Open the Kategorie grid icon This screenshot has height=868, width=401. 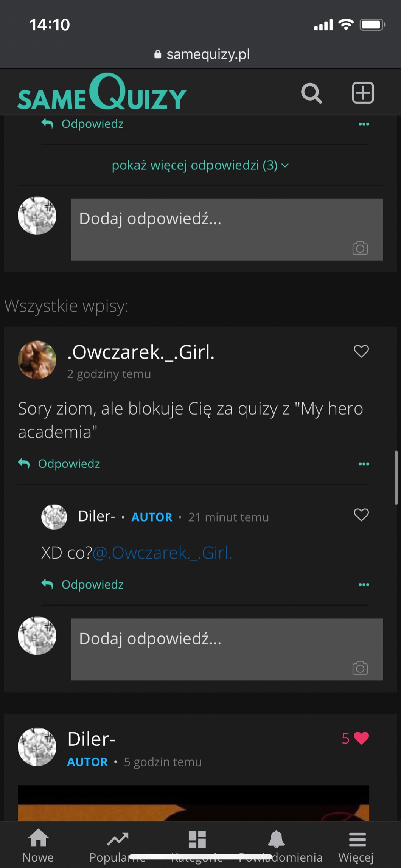[197, 840]
